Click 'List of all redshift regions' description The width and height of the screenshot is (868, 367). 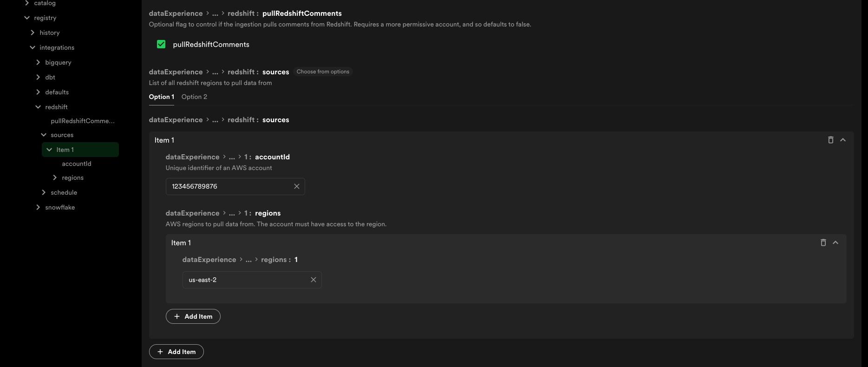(x=210, y=83)
